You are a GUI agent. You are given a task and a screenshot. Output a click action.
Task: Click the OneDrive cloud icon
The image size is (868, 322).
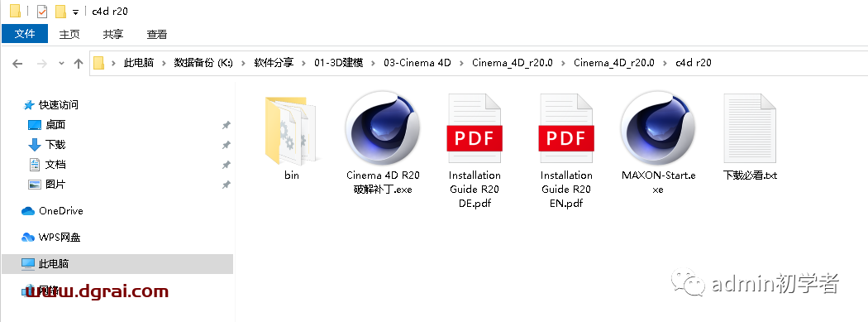28,211
